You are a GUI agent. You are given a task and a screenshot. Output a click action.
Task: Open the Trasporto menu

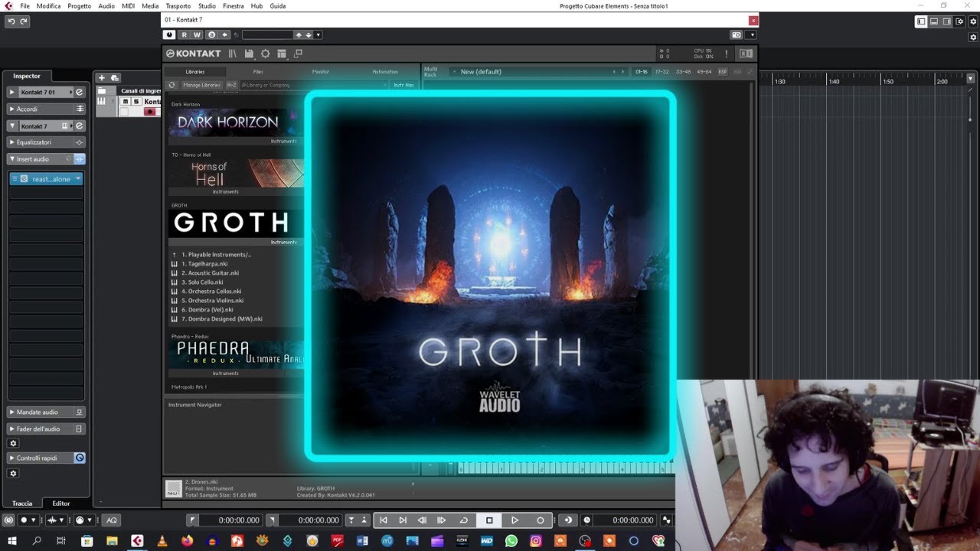click(x=178, y=6)
